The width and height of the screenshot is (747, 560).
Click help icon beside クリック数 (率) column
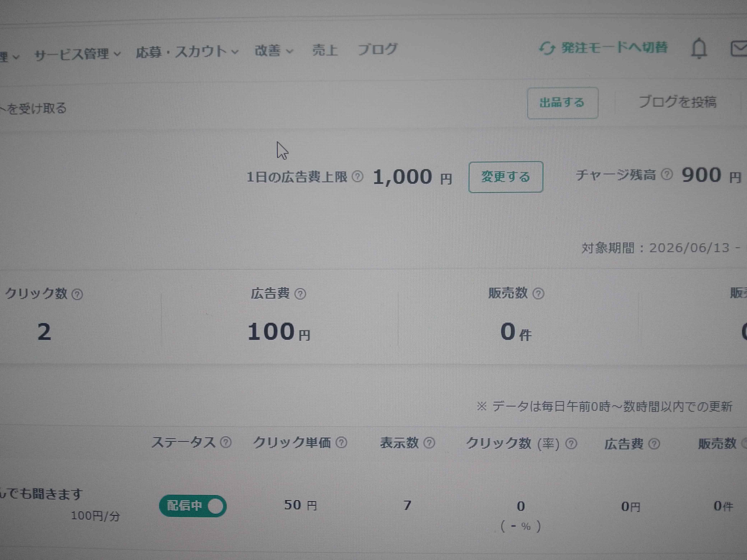tap(571, 444)
